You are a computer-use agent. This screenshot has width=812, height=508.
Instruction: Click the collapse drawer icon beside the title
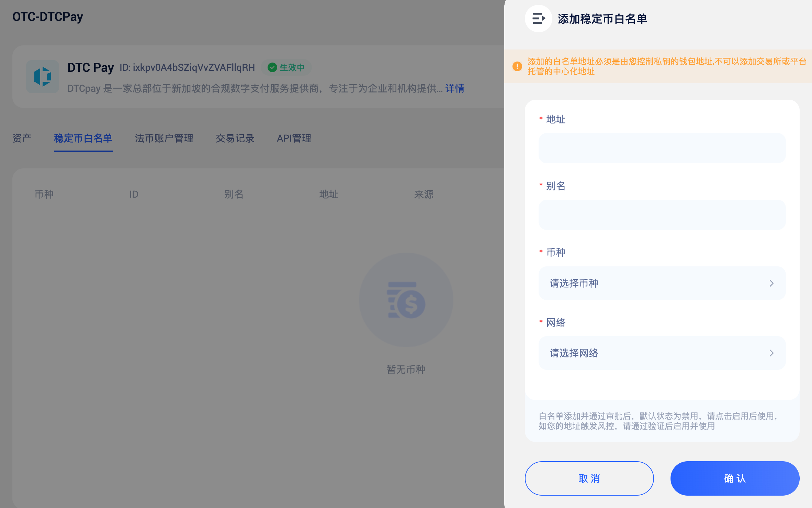[x=538, y=19]
